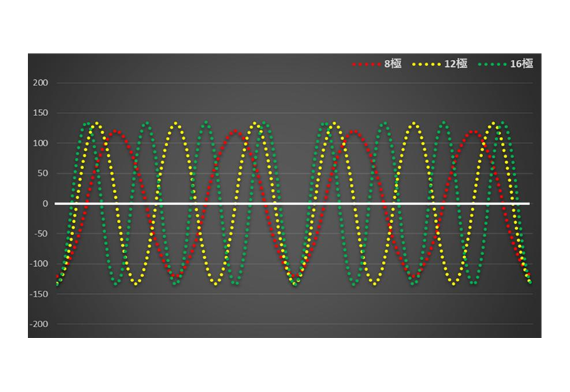The height and width of the screenshot is (392, 570).
Task: Click the -100 vertical axis label
Action: pyautogui.click(x=39, y=264)
